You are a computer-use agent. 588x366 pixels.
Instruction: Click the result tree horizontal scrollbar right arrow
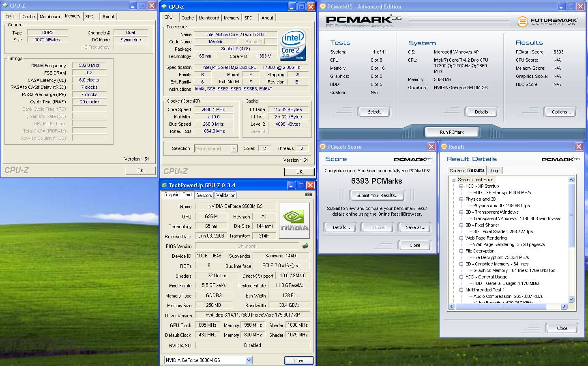[564, 306]
